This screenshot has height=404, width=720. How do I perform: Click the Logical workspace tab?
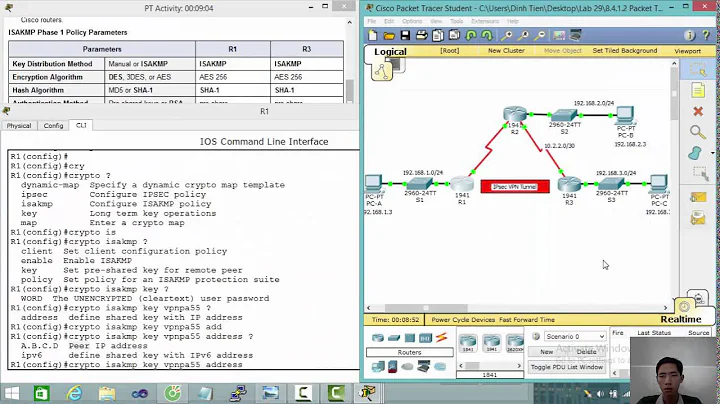390,51
